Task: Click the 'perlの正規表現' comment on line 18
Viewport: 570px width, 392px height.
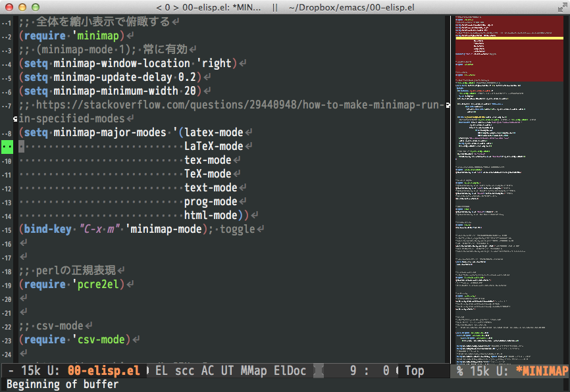Action: (x=76, y=271)
